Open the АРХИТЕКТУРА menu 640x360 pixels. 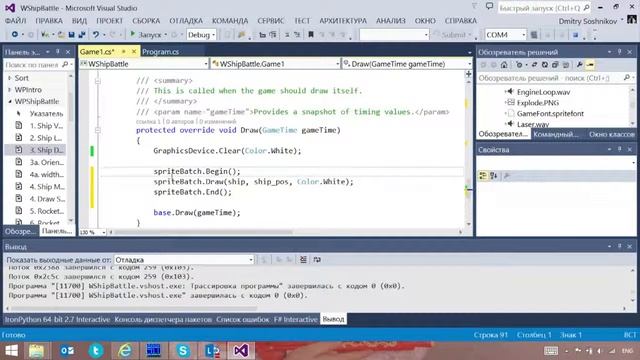click(x=343, y=20)
